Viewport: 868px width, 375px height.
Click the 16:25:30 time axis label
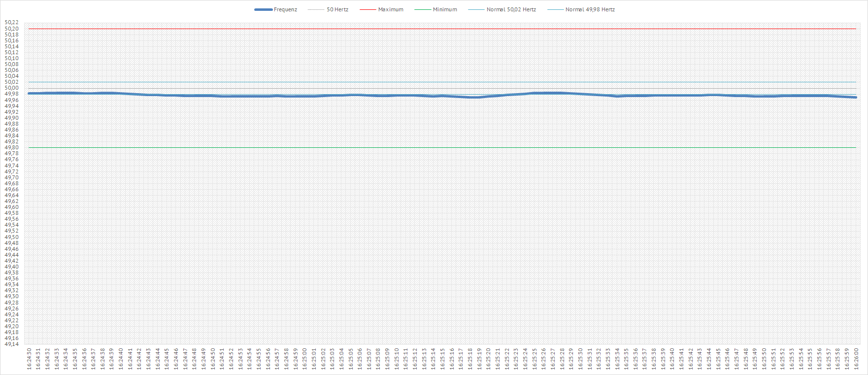pyautogui.click(x=580, y=358)
